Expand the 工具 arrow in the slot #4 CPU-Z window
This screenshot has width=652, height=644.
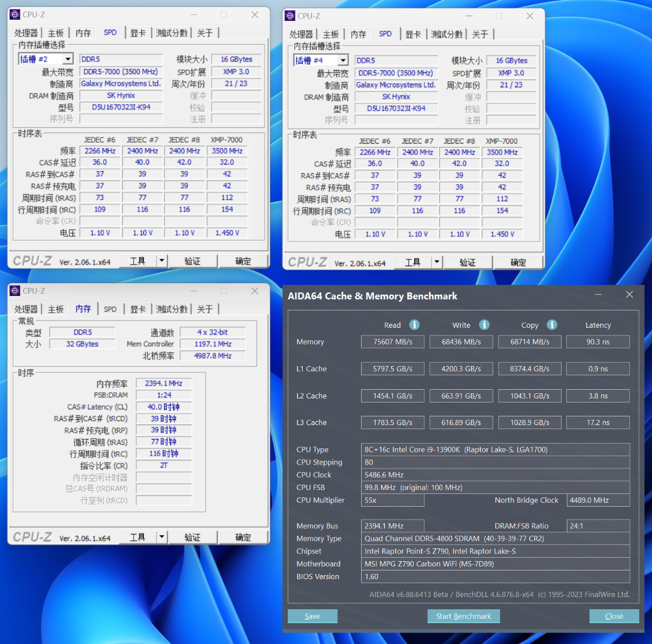(436, 262)
